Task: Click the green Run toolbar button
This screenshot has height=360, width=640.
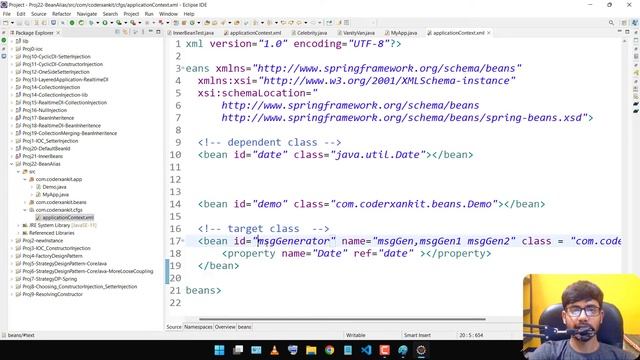Action: click(x=105, y=23)
